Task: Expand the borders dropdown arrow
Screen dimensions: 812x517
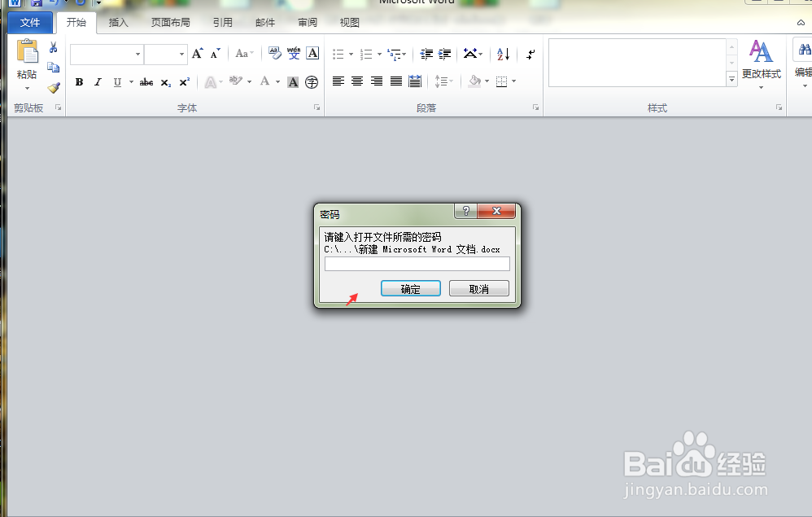Action: tap(513, 81)
